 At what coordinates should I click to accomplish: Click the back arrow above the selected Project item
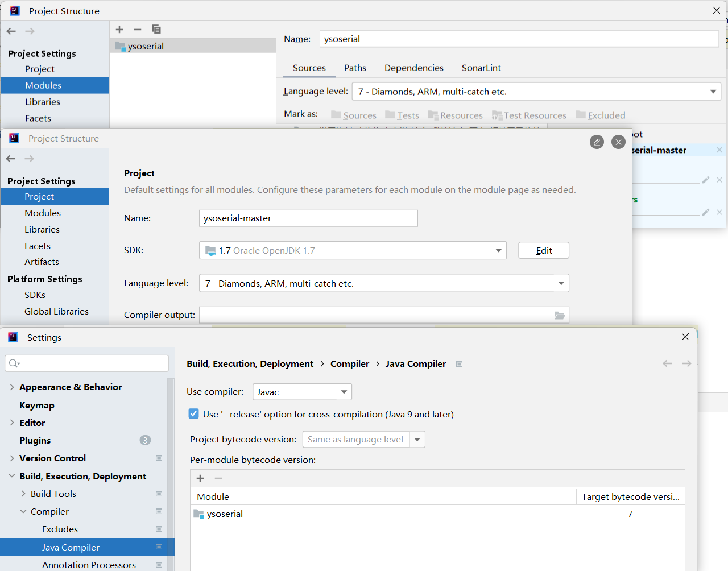(11, 159)
